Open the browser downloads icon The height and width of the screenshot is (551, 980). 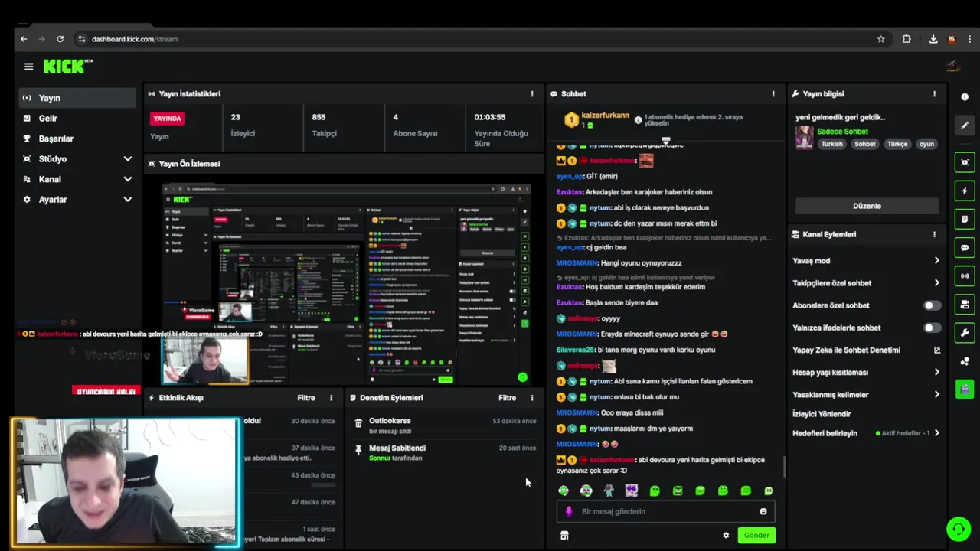[x=933, y=39]
